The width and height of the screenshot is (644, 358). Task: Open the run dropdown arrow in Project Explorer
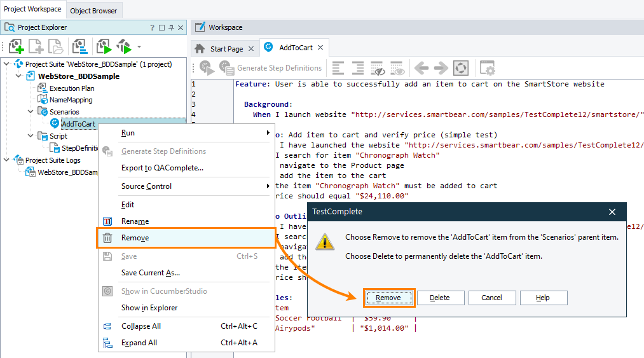click(x=139, y=47)
